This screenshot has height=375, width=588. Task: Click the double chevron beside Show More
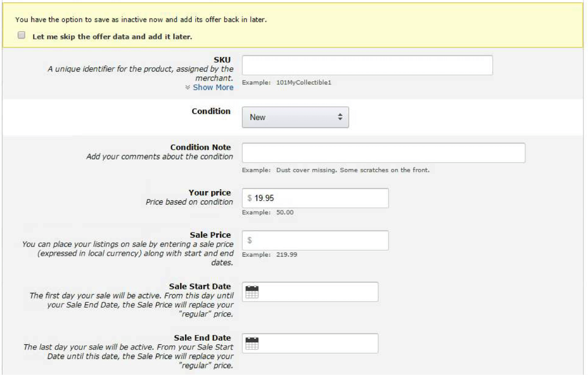pos(188,87)
